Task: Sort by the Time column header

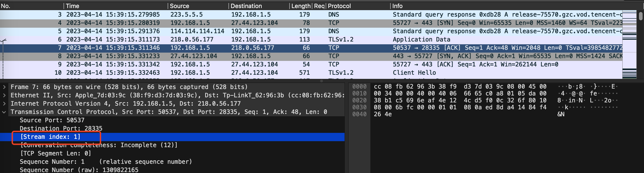Action: [115, 6]
